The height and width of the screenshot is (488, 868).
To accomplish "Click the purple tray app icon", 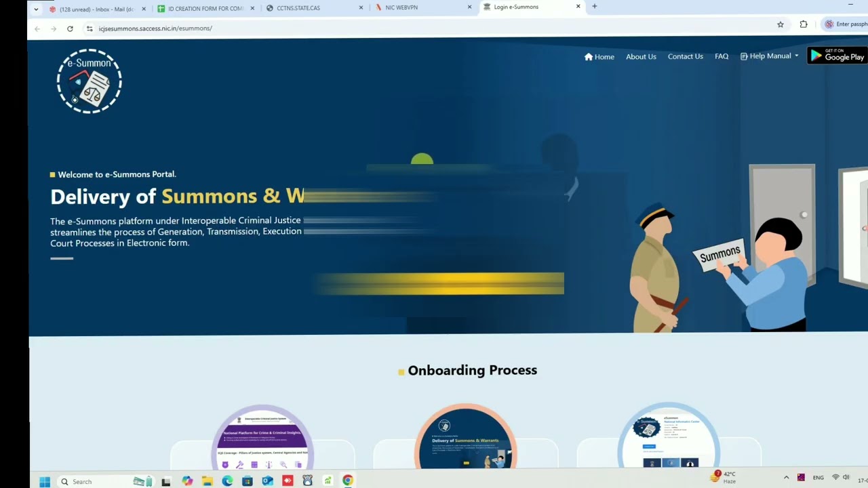I will tap(801, 477).
